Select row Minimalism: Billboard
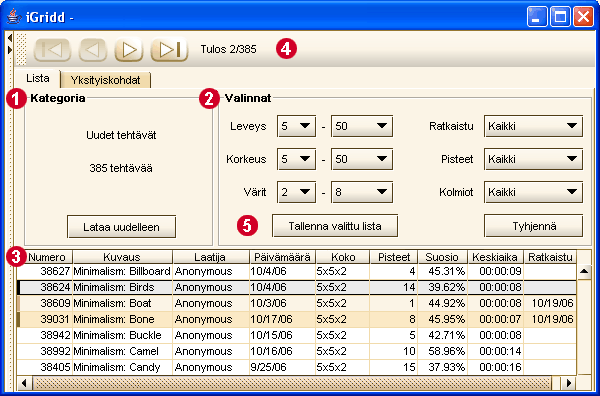The height and width of the screenshot is (396, 600). point(297,271)
